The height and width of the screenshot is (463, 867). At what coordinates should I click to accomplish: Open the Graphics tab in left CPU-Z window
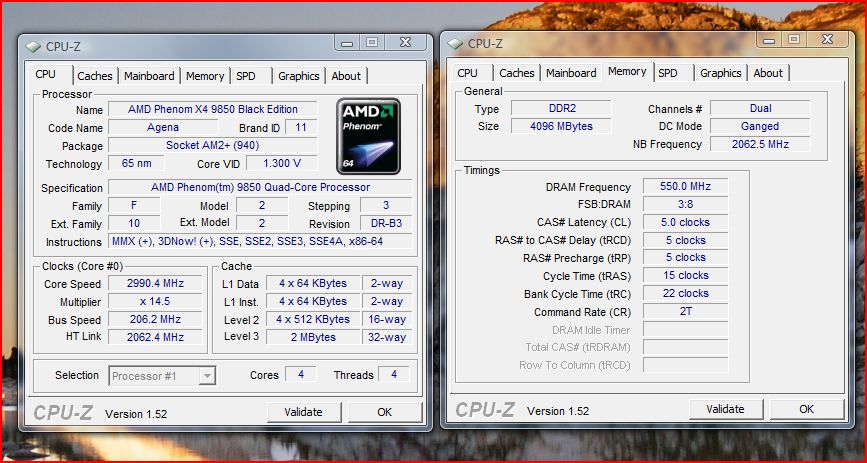coord(299,76)
